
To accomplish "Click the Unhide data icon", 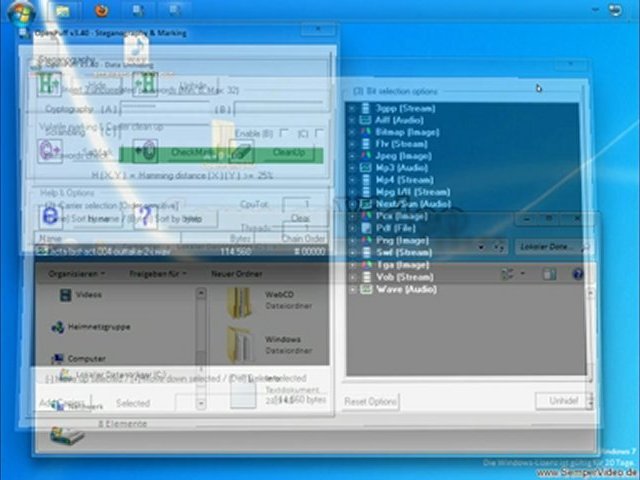I will click(x=145, y=84).
